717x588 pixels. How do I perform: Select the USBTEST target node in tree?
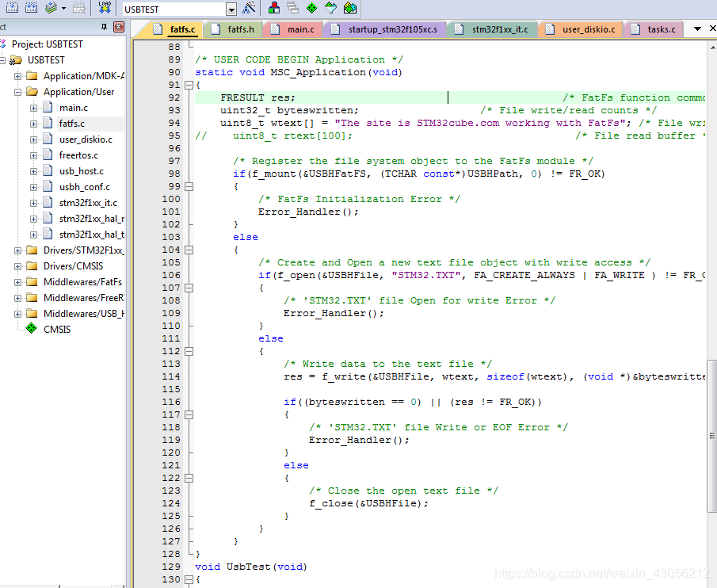pos(46,60)
